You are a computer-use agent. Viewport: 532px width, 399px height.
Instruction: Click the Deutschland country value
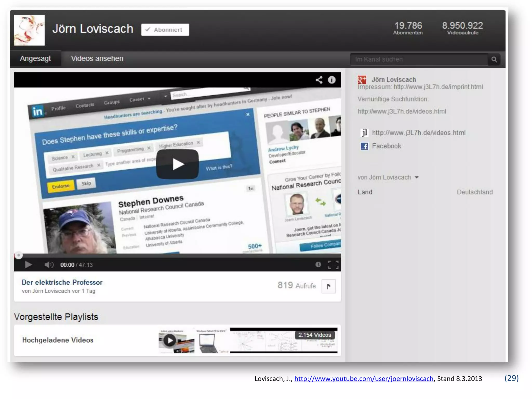pyautogui.click(x=475, y=192)
